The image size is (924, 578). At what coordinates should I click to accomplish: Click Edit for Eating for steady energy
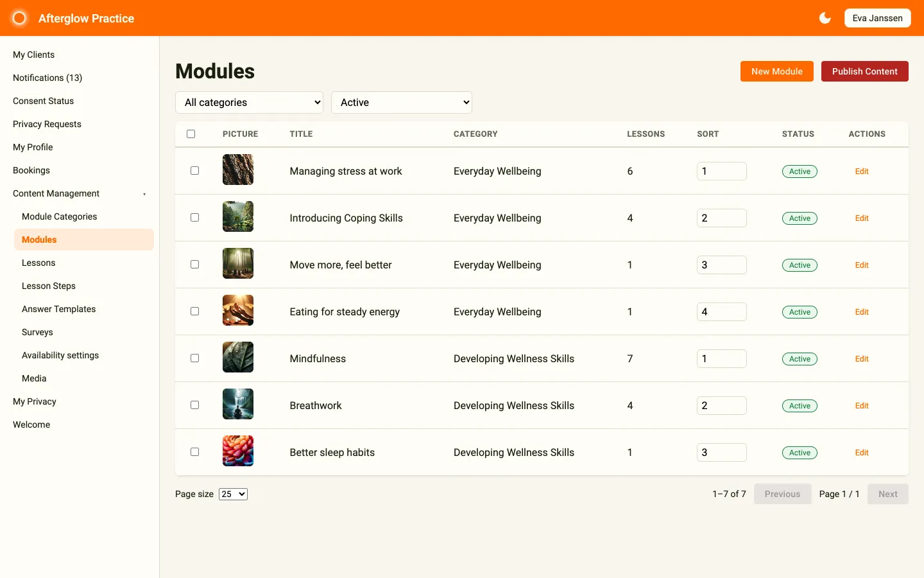tap(862, 312)
